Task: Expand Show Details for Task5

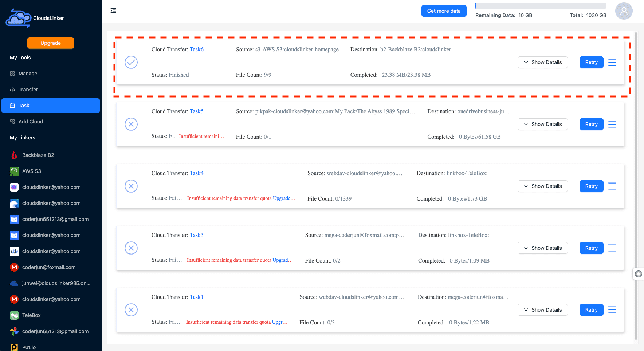Action: 543,124
